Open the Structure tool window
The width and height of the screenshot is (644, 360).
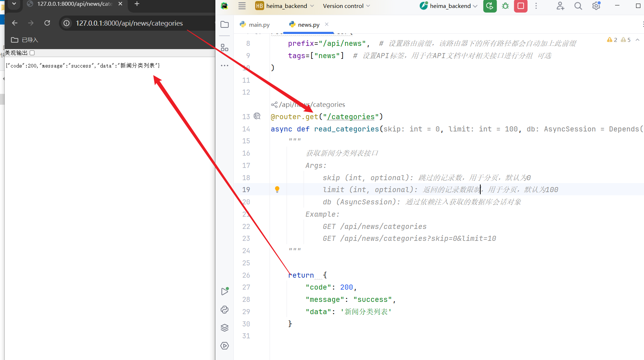(224, 48)
